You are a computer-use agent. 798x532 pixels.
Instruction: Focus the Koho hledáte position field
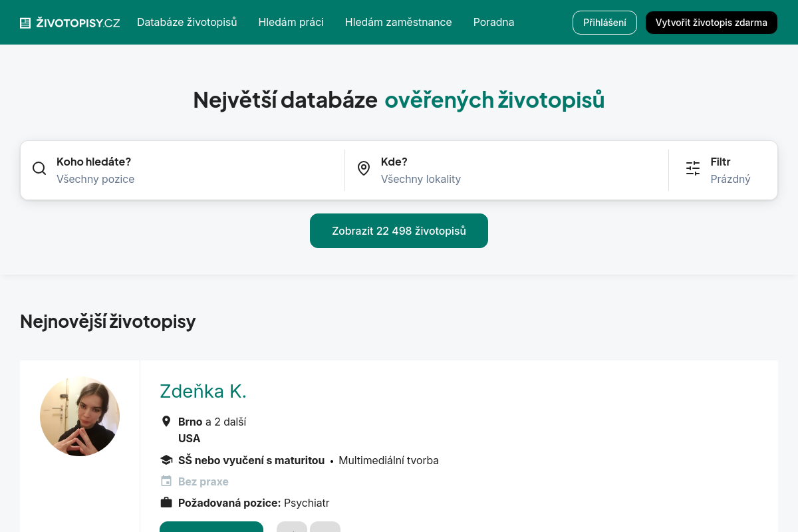(182, 170)
